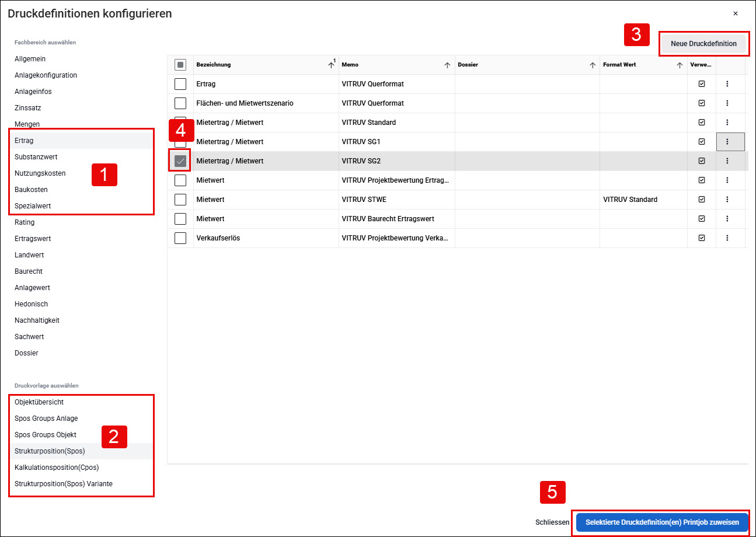Sort by Dossier column arrow
The height and width of the screenshot is (537, 756).
point(593,65)
